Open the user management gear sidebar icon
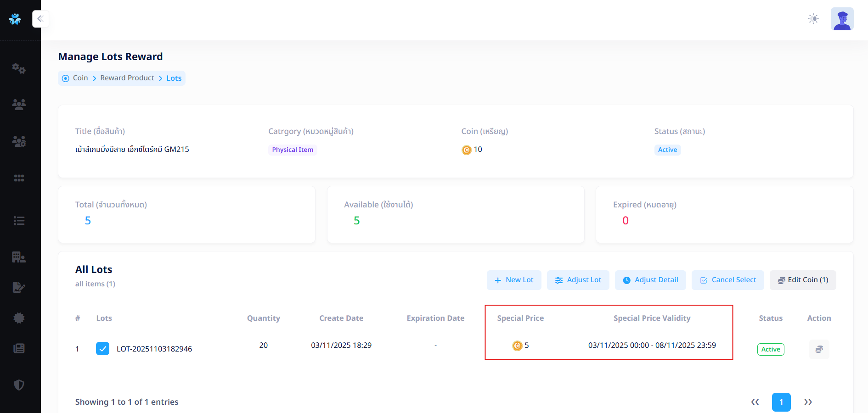Screen dimensions: 868x413 (x=19, y=141)
